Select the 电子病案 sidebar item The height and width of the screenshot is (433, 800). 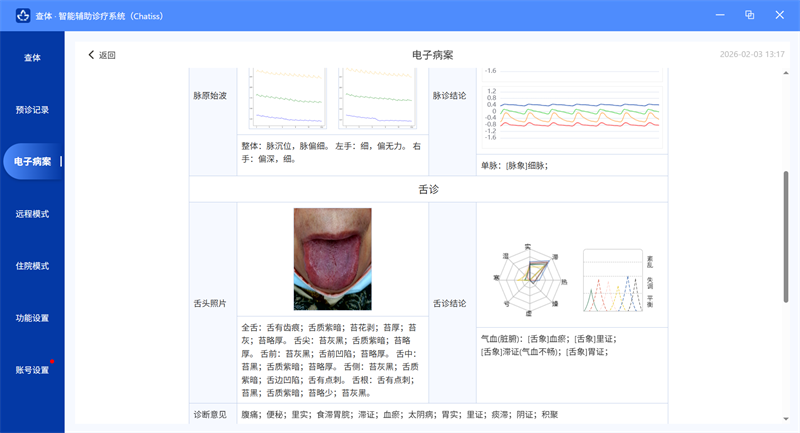32,162
